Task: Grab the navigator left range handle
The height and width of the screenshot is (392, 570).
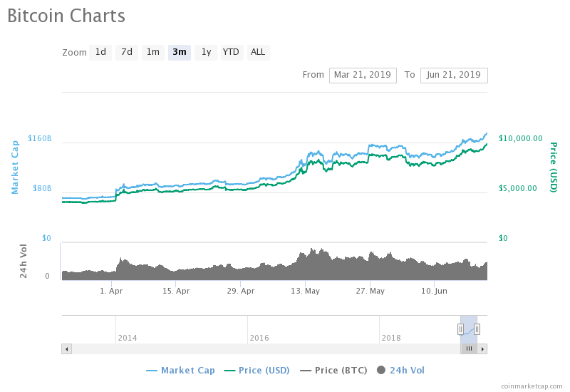Action: (460, 329)
